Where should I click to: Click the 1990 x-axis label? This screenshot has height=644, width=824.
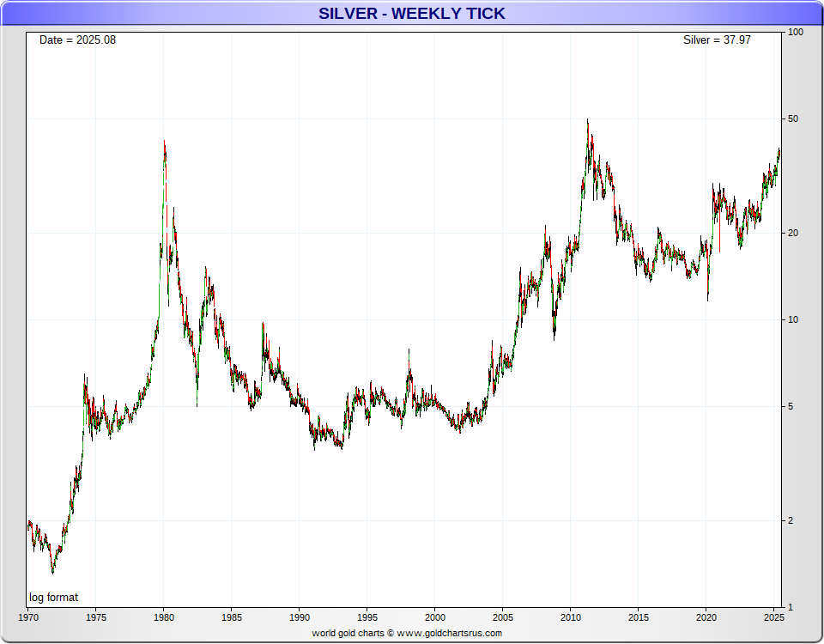click(299, 617)
